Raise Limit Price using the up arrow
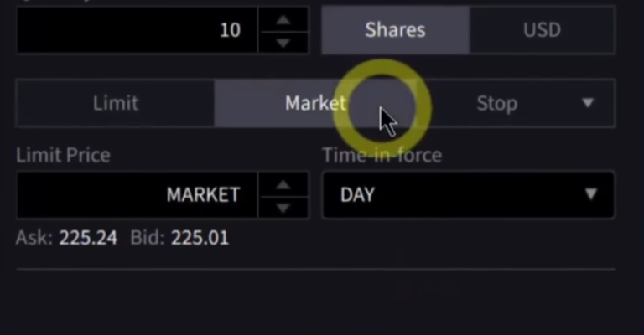 coord(283,184)
